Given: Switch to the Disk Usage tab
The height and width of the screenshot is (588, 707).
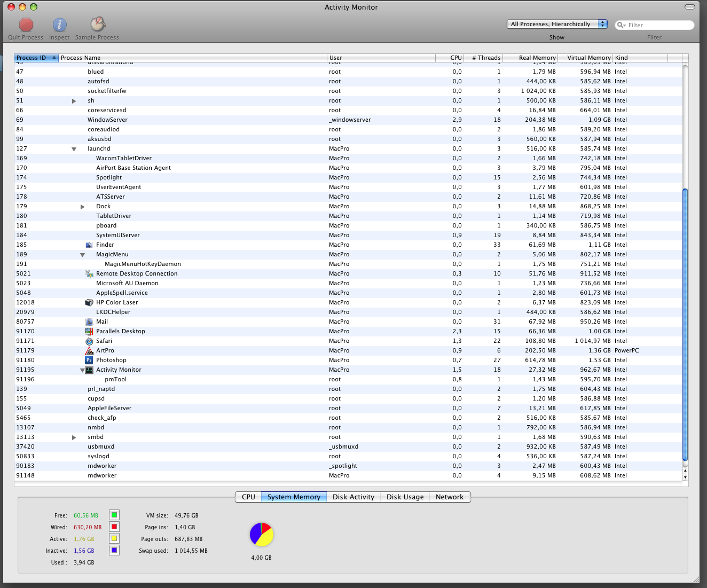Looking at the screenshot, I should (x=405, y=497).
